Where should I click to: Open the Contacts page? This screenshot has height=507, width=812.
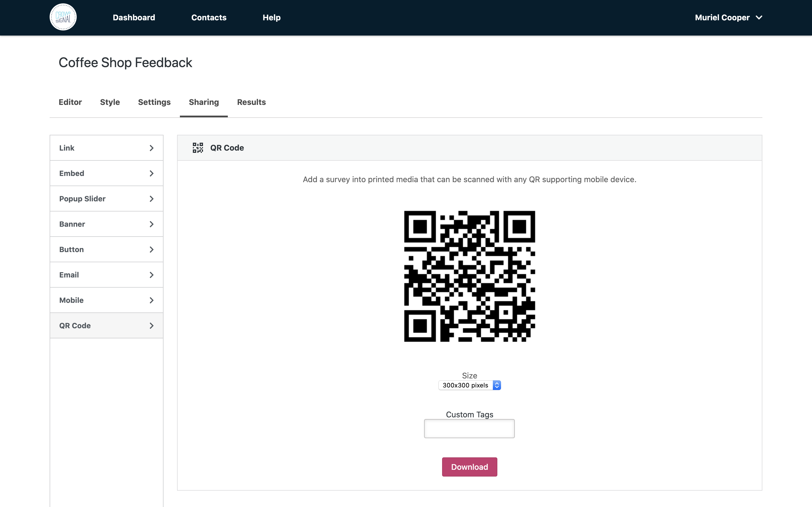pyautogui.click(x=209, y=17)
